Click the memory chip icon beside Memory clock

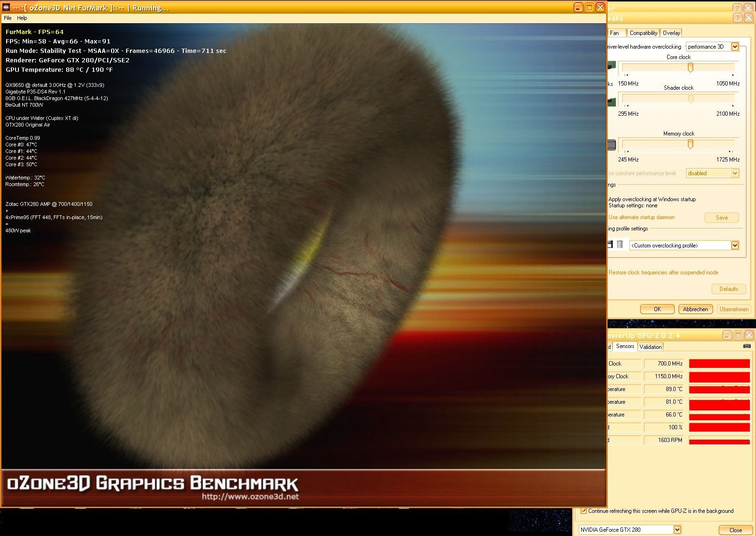coord(611,145)
